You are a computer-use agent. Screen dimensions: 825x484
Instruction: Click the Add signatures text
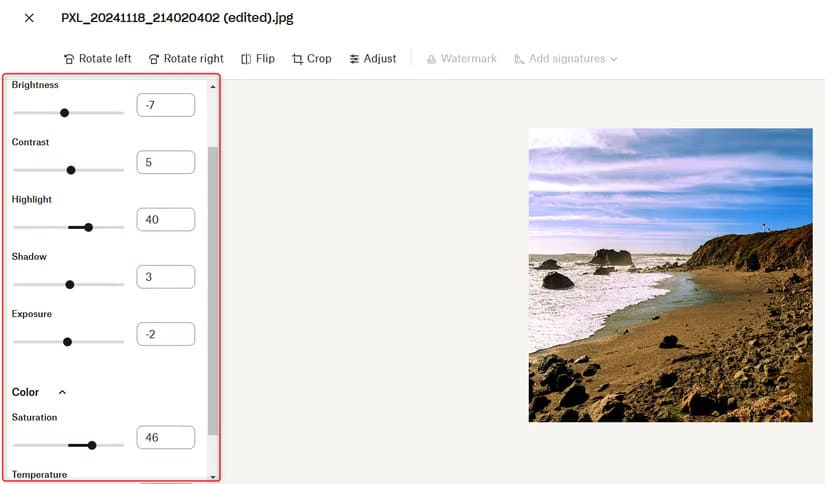pyautogui.click(x=567, y=58)
